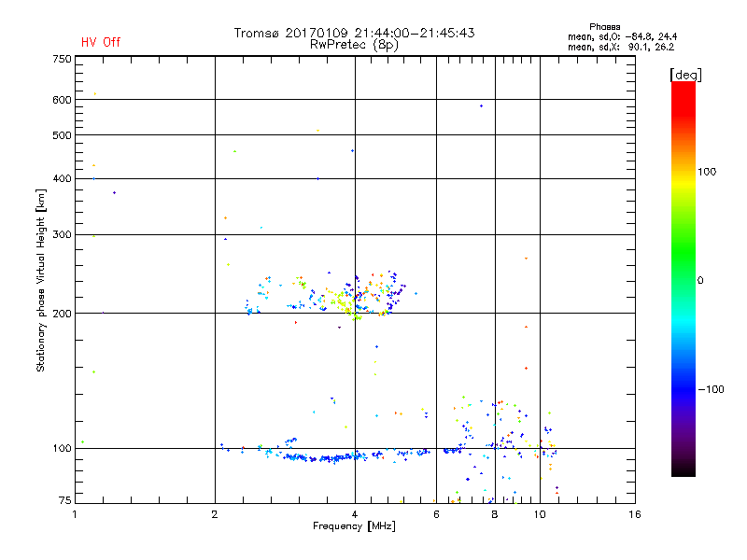
Task: Click the isolated orange point near 270 km, 9.5 MHz
Action: click(526, 259)
